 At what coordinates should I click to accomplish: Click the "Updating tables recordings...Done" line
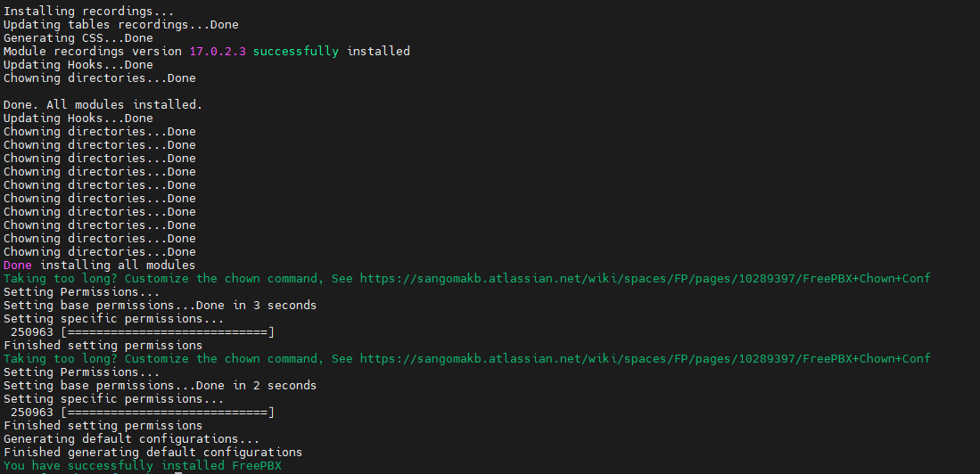[x=120, y=25]
